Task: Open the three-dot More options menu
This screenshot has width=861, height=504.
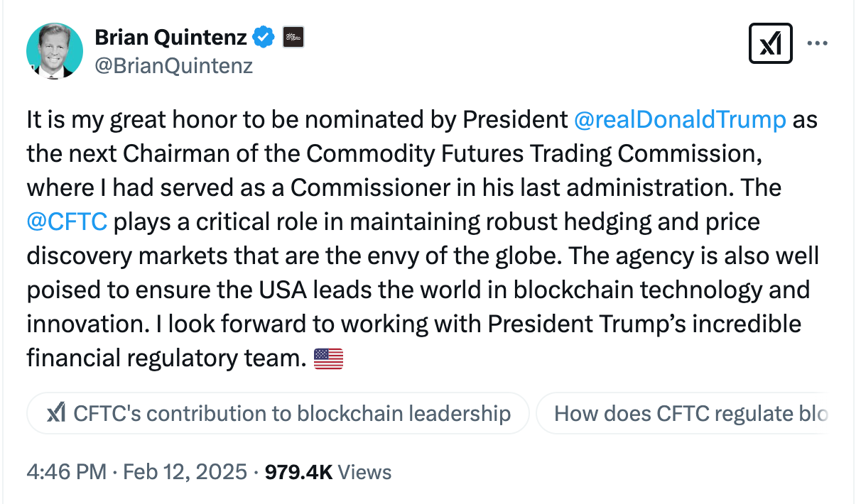Action: click(818, 44)
